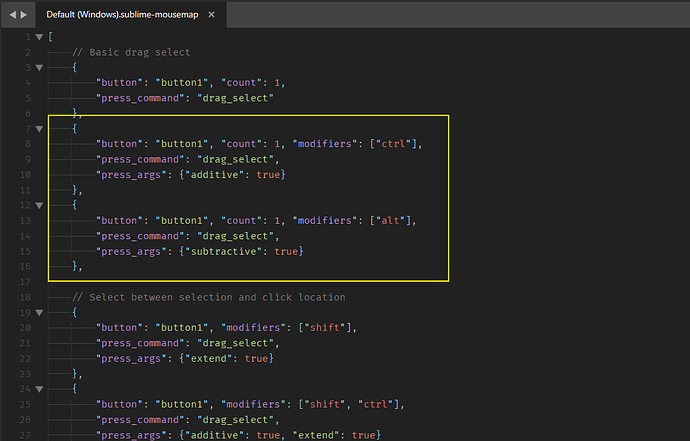Viewport: 690px width, 441px height.
Task: Click the comment "// Basic drag select"
Action: coord(131,52)
